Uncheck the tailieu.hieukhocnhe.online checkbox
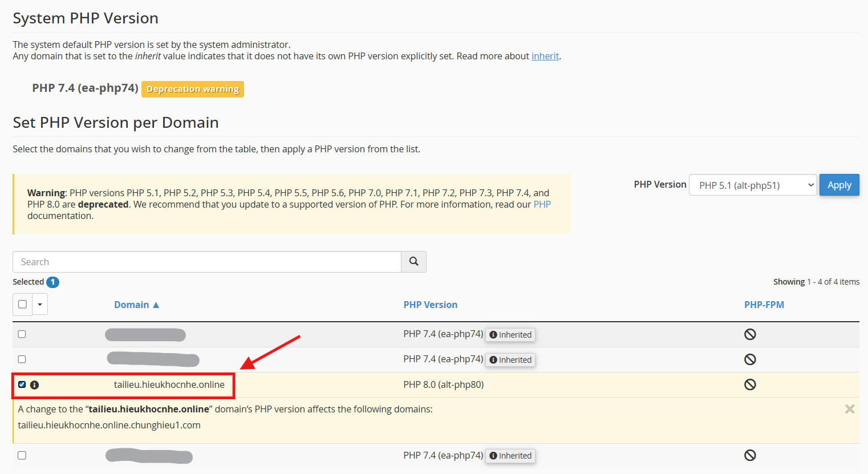This screenshot has width=868, height=474. point(22,384)
